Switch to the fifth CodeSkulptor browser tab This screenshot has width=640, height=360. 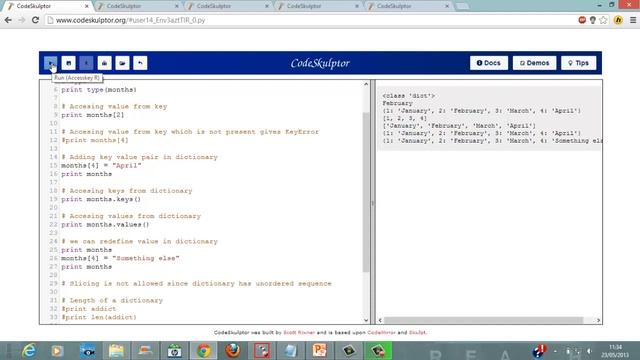click(x=407, y=6)
